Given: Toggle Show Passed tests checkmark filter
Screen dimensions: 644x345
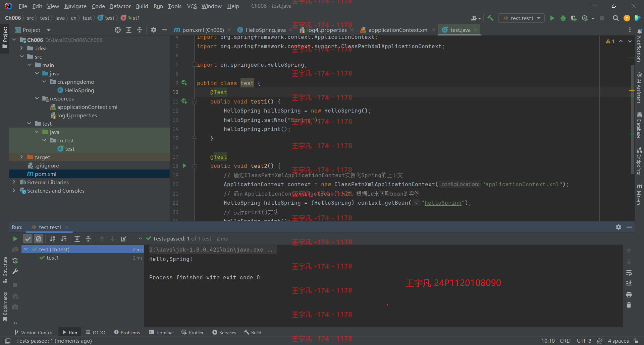Looking at the screenshot, I should click(x=28, y=239).
